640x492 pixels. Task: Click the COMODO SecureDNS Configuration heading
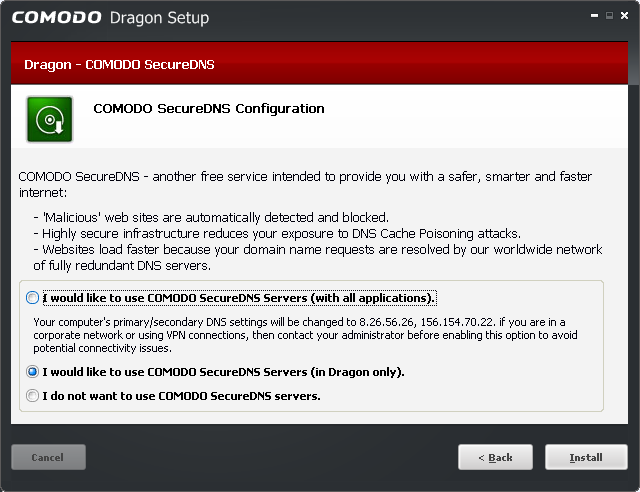208,108
